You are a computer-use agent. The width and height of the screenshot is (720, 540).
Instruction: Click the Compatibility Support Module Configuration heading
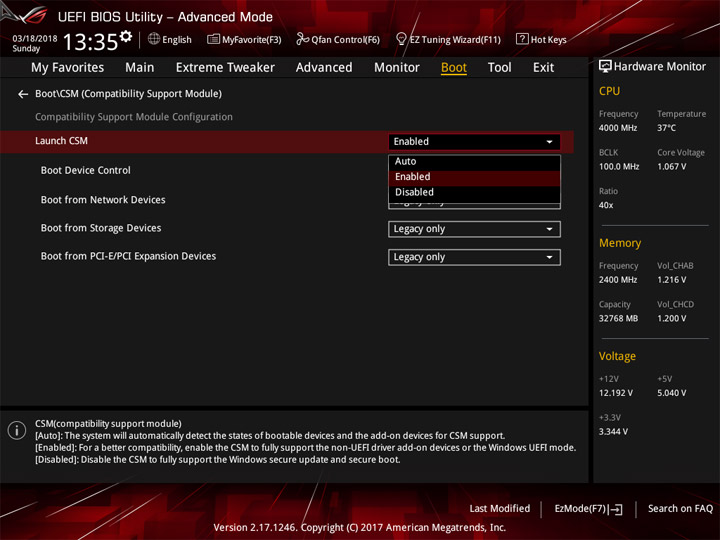click(x=134, y=117)
